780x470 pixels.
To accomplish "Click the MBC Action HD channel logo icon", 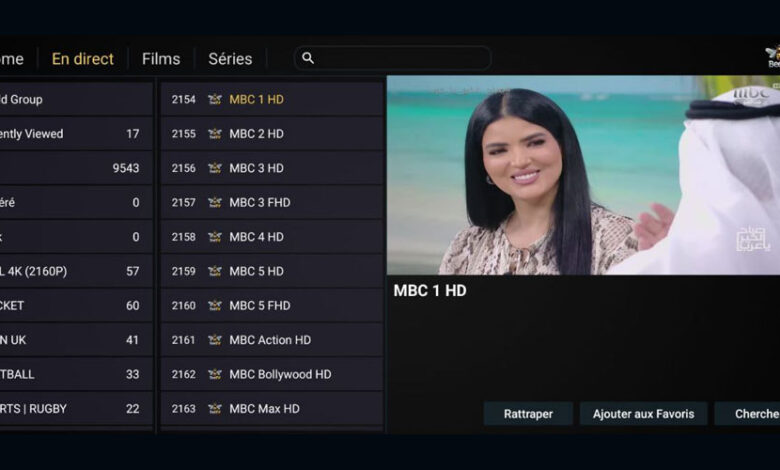I will pos(214,340).
